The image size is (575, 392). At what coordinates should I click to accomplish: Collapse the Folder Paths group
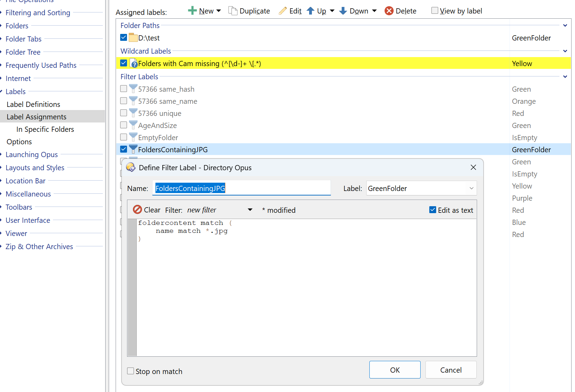pyautogui.click(x=565, y=26)
